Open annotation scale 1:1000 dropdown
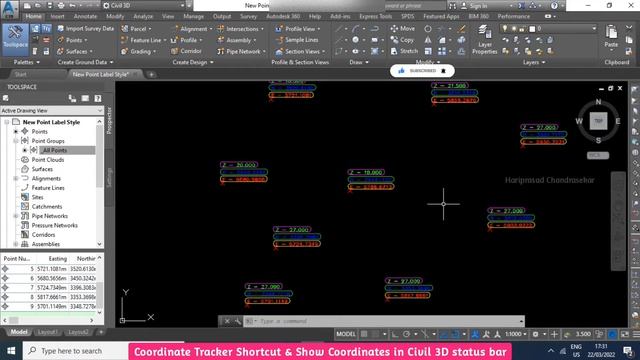640x360 pixels. point(516,334)
